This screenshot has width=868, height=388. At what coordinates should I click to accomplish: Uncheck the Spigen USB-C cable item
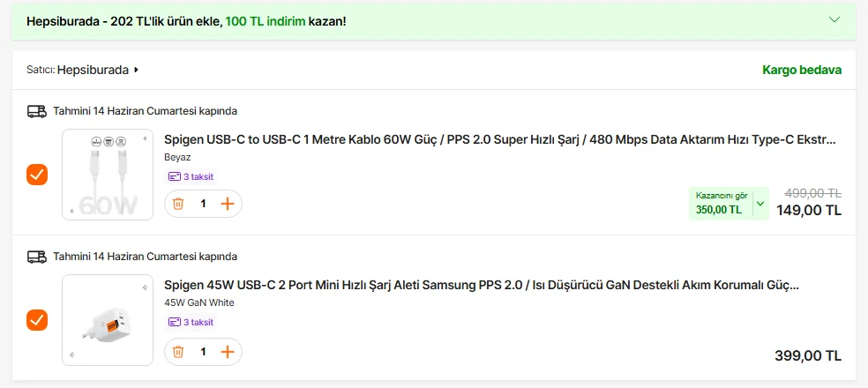click(x=37, y=174)
